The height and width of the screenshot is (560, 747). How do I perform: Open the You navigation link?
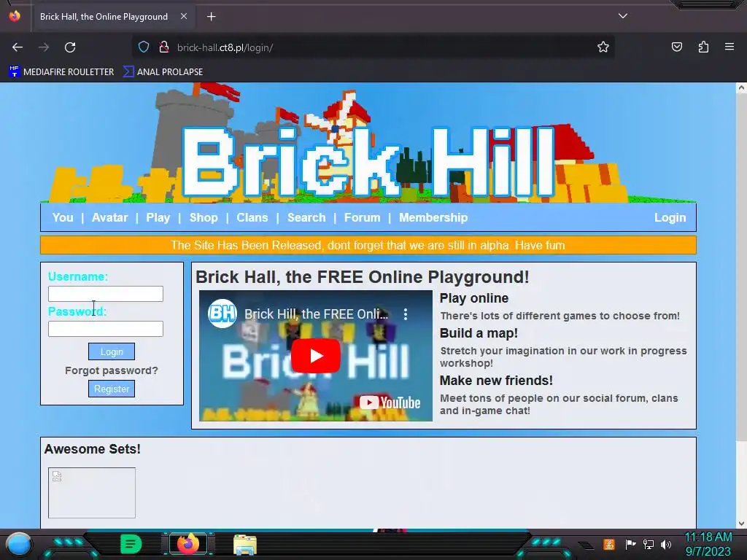pos(63,217)
